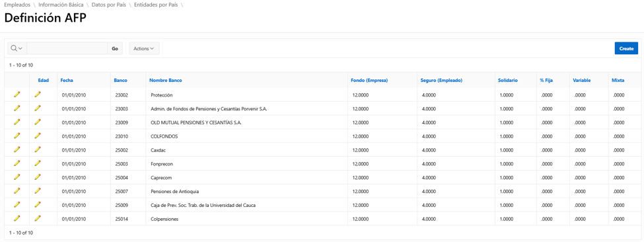Select the 'Colpensiones' bank name cell
The height and width of the screenshot is (242, 644).
[x=164, y=219]
